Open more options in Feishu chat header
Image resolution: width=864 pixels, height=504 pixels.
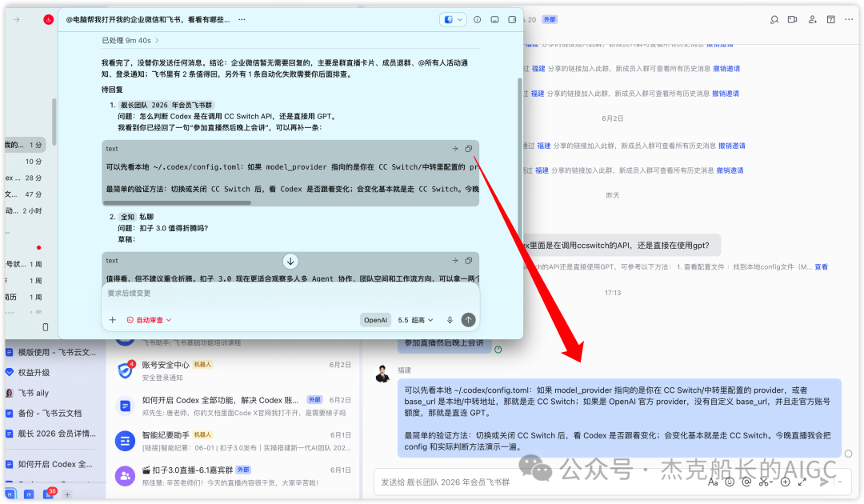(849, 19)
